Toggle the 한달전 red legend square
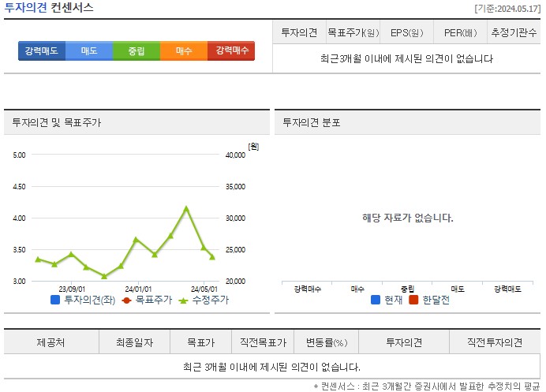 click(413, 300)
